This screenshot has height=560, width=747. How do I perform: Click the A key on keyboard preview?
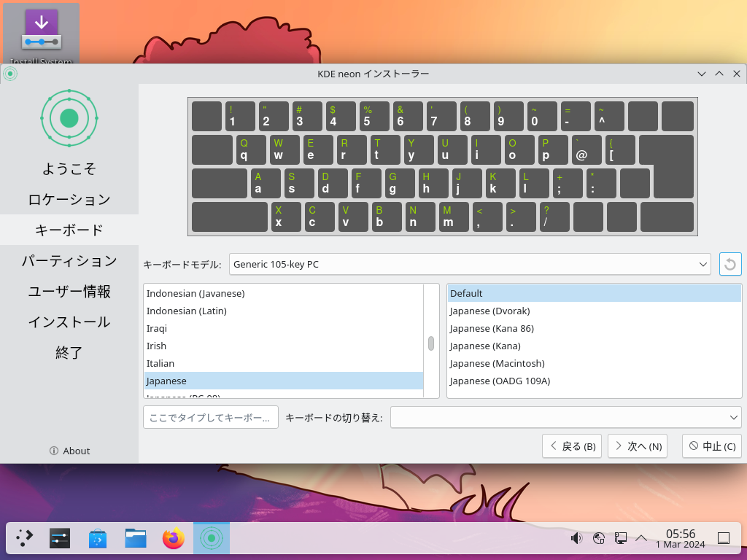266,183
